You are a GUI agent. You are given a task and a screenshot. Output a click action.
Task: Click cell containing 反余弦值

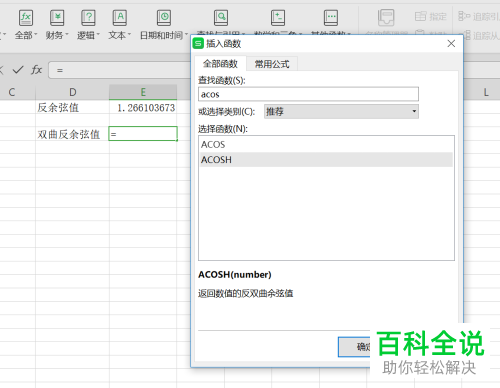click(73, 108)
